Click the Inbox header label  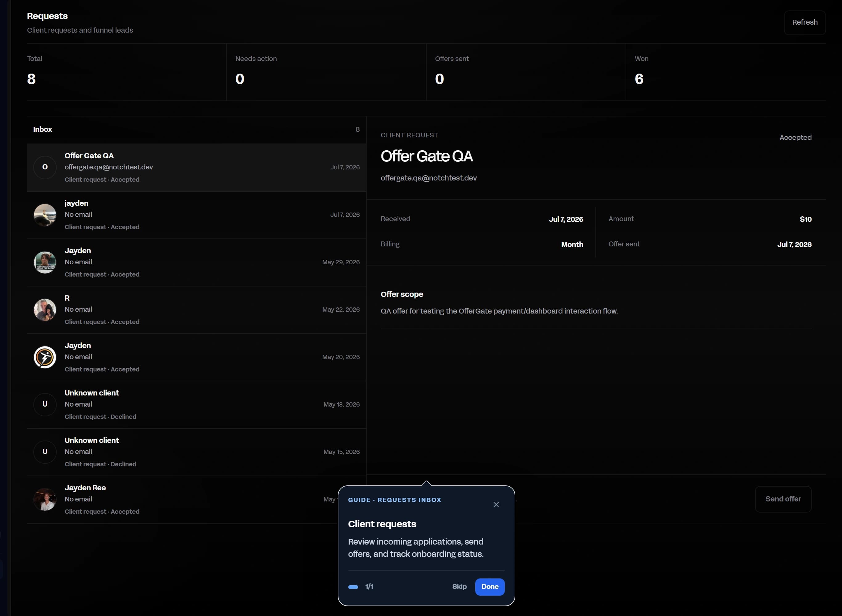click(x=43, y=129)
